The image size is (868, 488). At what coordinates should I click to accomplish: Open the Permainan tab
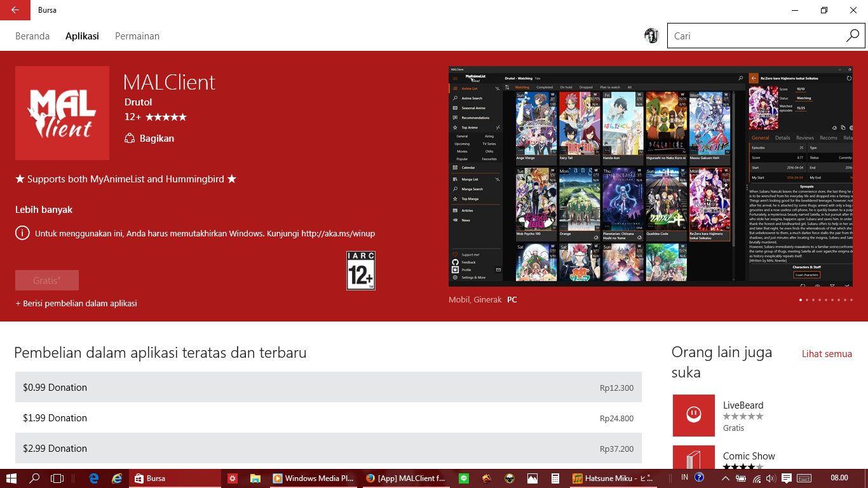coord(137,36)
